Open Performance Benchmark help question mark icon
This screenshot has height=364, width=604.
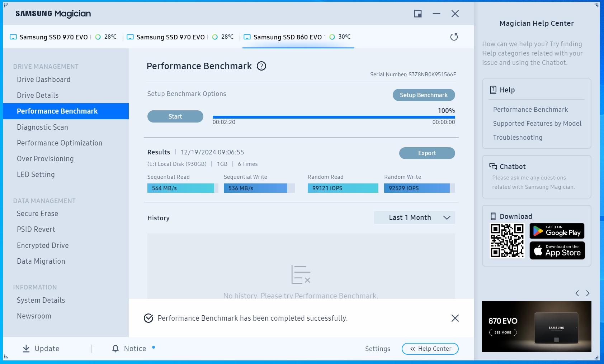[261, 66]
